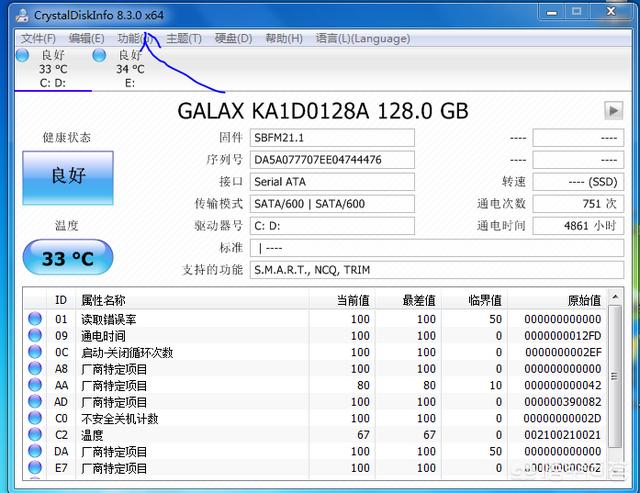This screenshot has height=493, width=640.
Task: Click the next disk arrow button
Action: click(x=613, y=110)
